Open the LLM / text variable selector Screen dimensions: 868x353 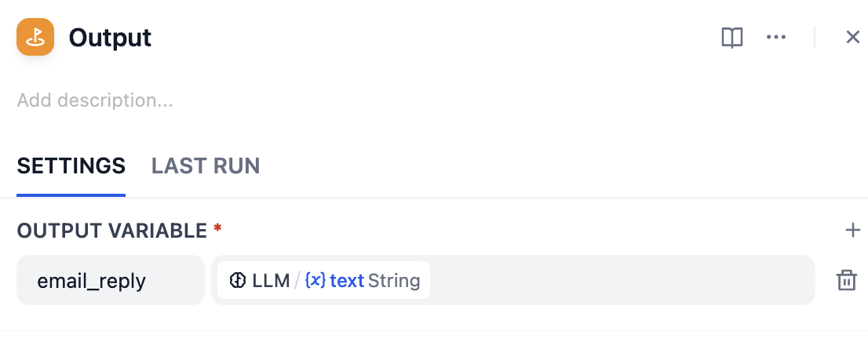323,280
